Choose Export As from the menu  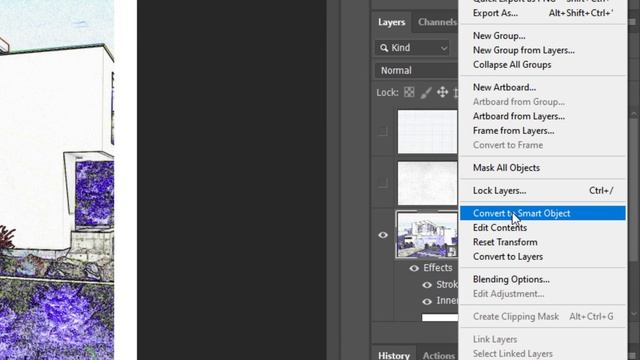tap(543, 13)
